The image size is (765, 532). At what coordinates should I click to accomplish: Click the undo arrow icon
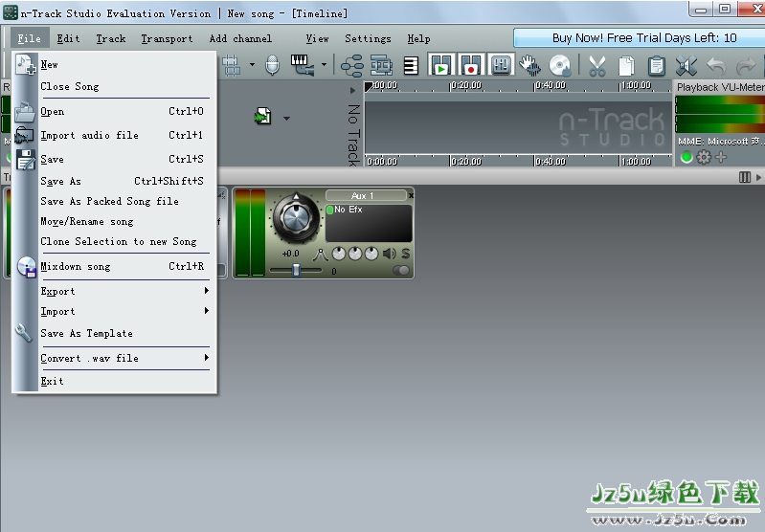[716, 65]
